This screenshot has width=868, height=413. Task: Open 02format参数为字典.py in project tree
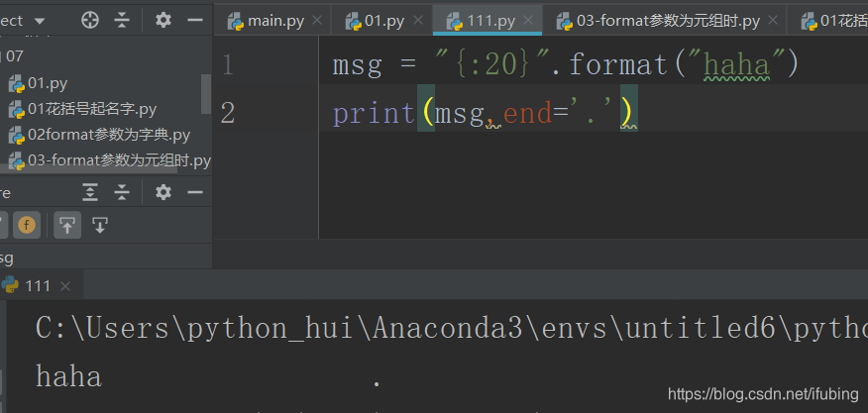[109, 135]
